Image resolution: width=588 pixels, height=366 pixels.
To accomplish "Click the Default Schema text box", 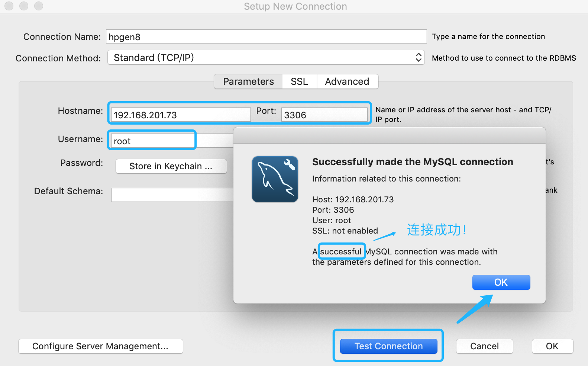I will 172,195.
